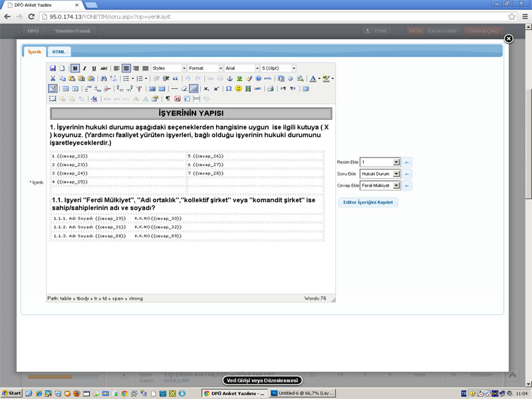The image size is (532, 399).
Task: Insert a numbered list
Action: [140, 78]
